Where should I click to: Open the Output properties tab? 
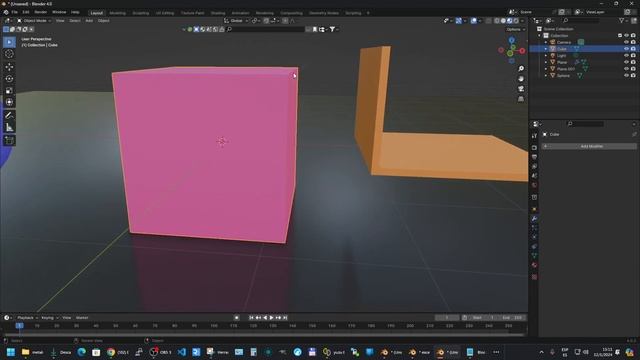tap(534, 157)
